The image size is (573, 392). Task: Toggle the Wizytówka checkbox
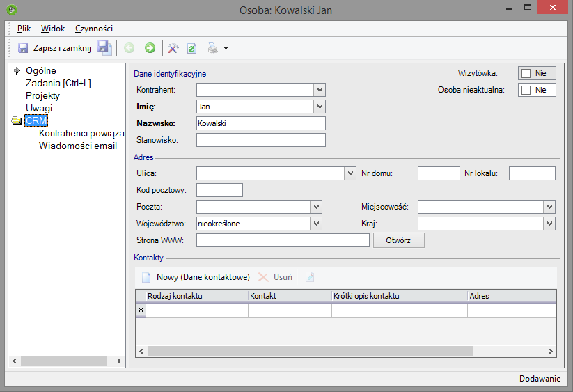point(526,73)
